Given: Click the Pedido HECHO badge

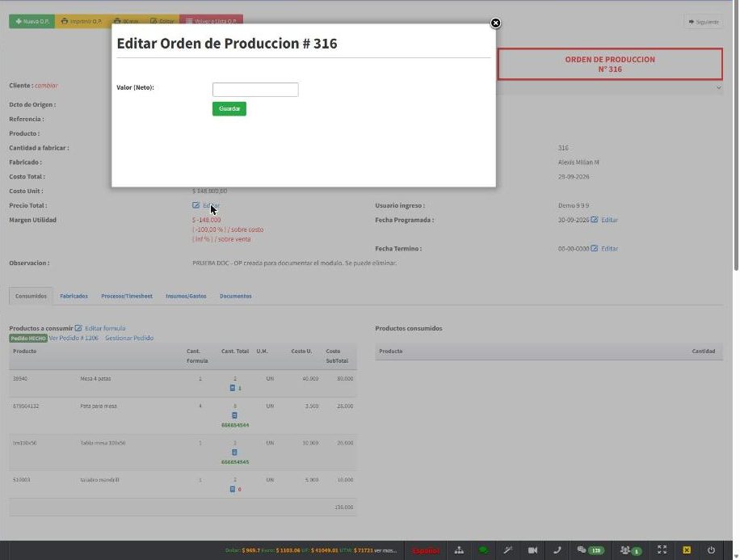Looking at the screenshot, I should pyautogui.click(x=28, y=338).
